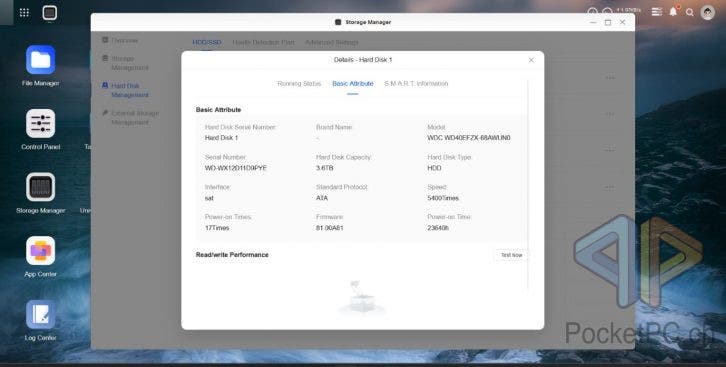Switch to the Running Status tab

coord(299,84)
